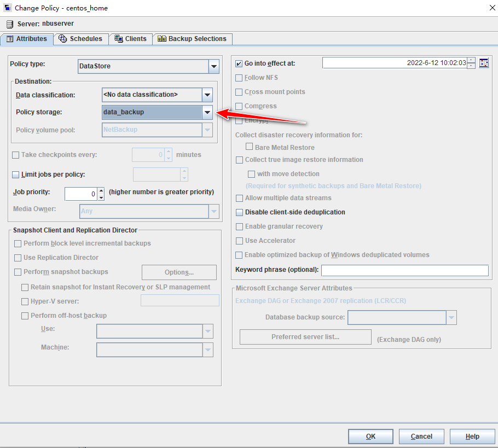Image resolution: width=498 pixels, height=448 pixels.
Task: Enable Allow multiple data streams
Action: (x=239, y=198)
